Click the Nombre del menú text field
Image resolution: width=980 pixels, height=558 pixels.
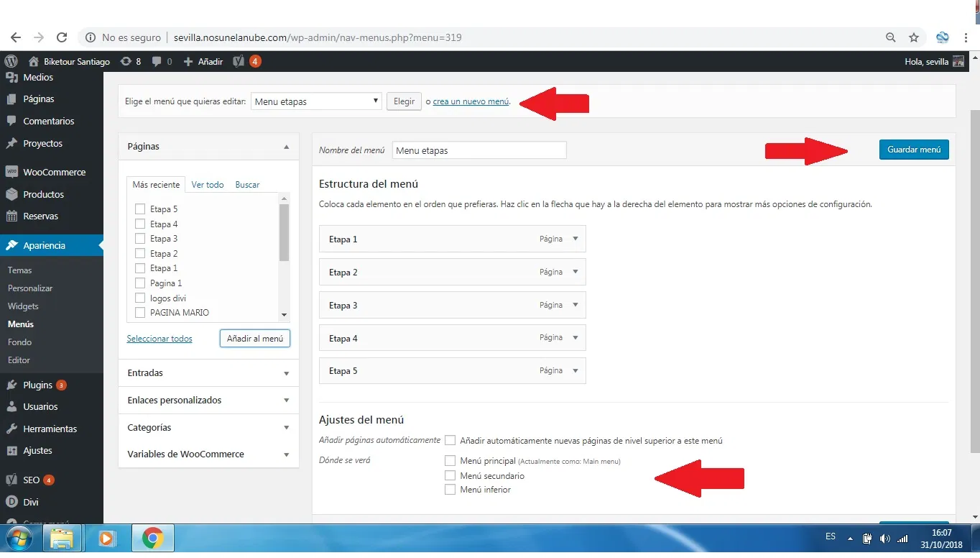tap(479, 150)
